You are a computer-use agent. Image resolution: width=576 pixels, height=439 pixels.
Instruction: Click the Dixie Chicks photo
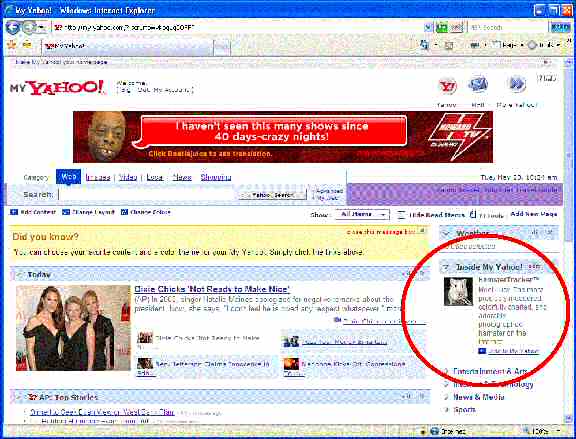coord(73,328)
